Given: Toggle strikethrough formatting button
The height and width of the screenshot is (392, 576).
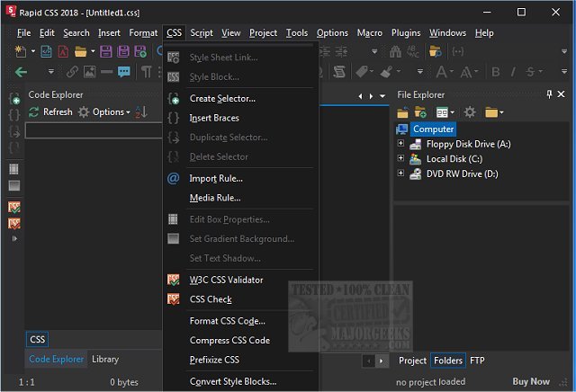Looking at the screenshot, I should click(530, 72).
